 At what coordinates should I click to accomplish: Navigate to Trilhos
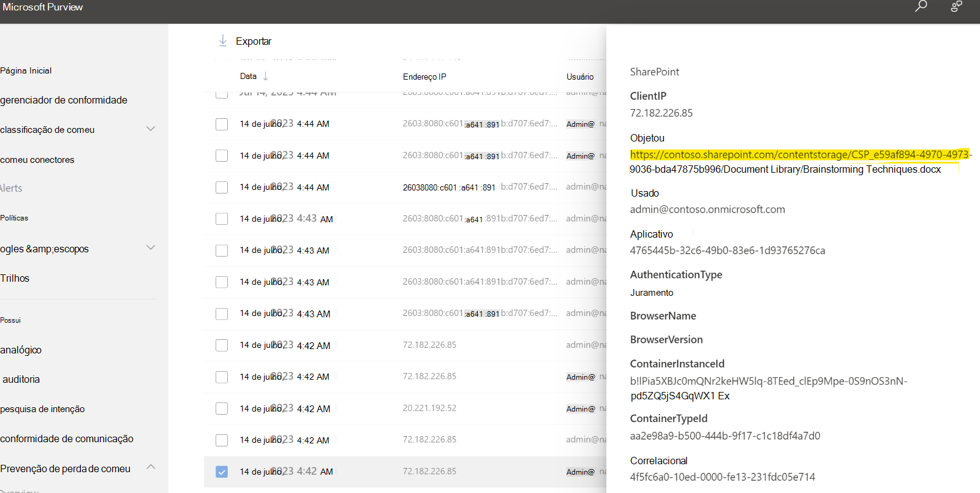click(15, 278)
